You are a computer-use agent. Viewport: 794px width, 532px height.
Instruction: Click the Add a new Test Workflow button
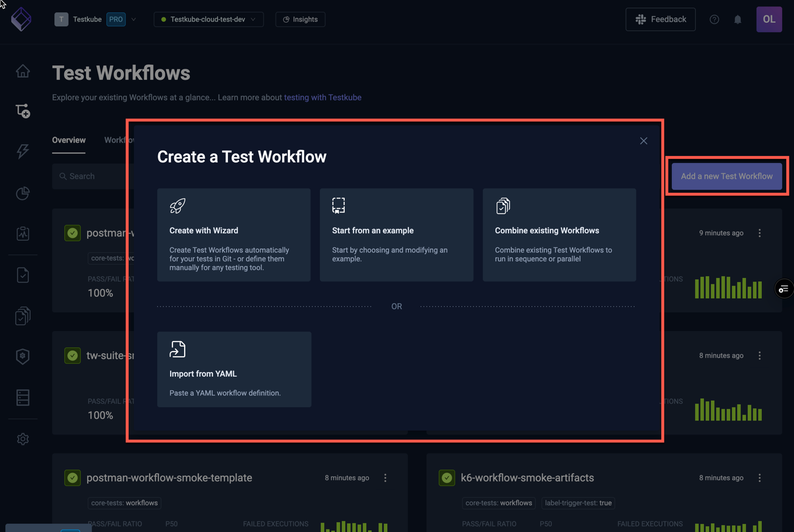click(x=727, y=176)
